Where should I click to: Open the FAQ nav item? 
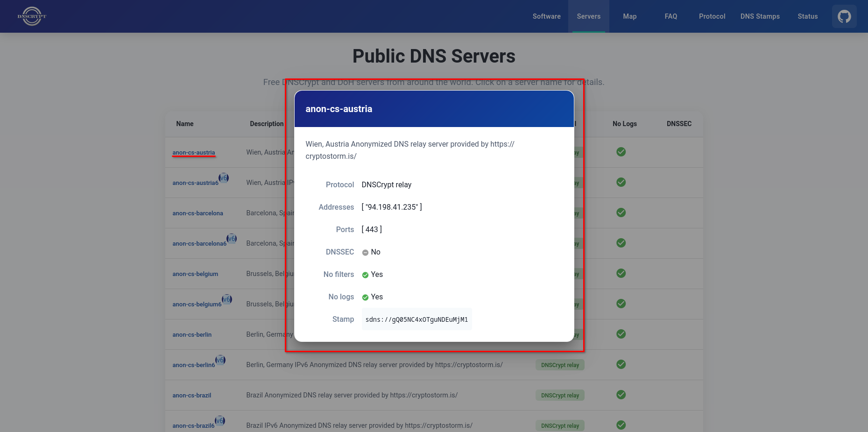[671, 16]
